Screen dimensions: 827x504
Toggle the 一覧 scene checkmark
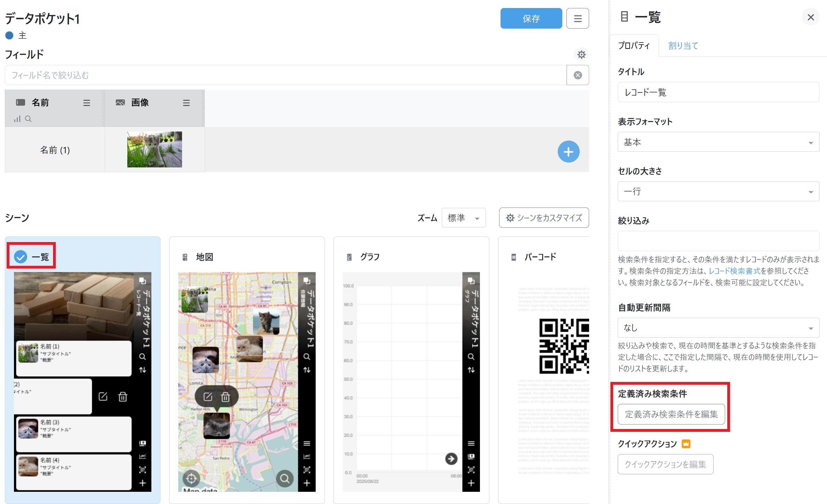tap(21, 257)
